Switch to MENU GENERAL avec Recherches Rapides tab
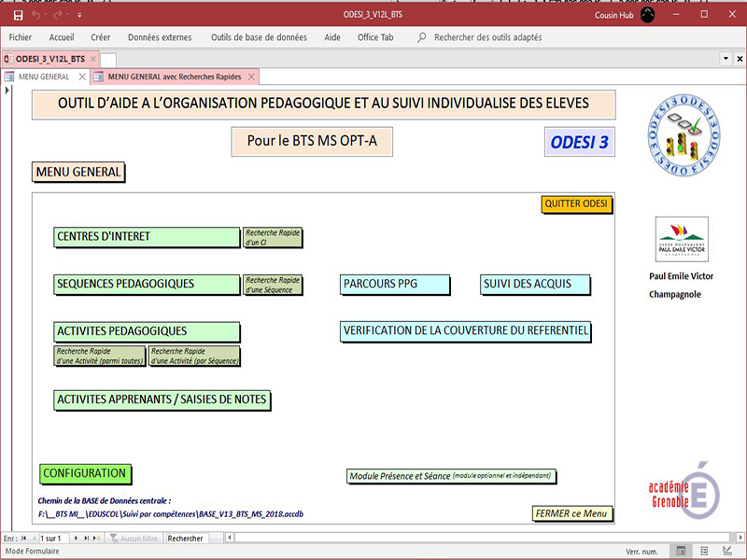Screen dimensions: 747x560 tap(173, 77)
